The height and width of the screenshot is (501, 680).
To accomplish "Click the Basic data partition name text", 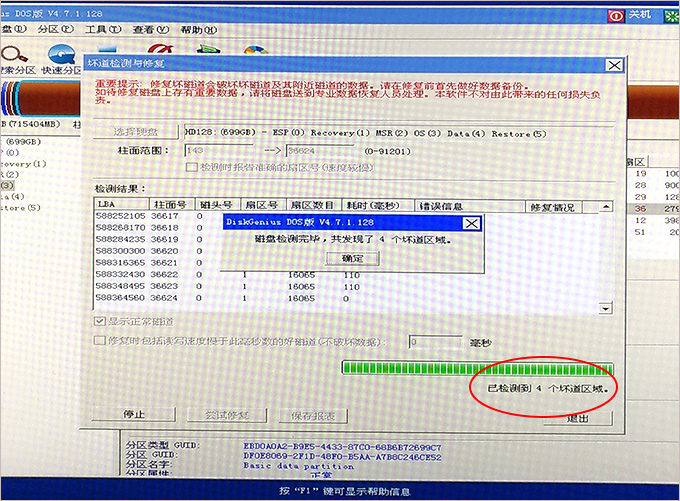I will [298, 466].
